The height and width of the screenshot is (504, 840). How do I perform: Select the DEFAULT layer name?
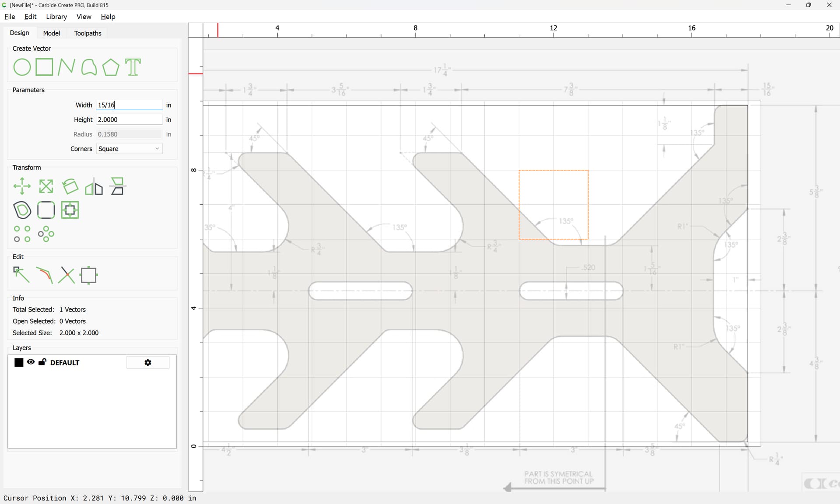pyautogui.click(x=65, y=363)
